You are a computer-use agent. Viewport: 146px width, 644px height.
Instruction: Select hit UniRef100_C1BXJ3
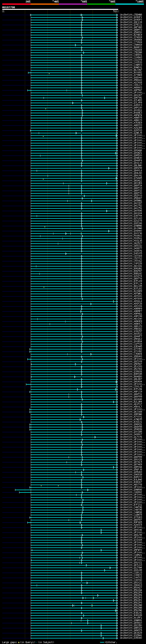[131, 572]
